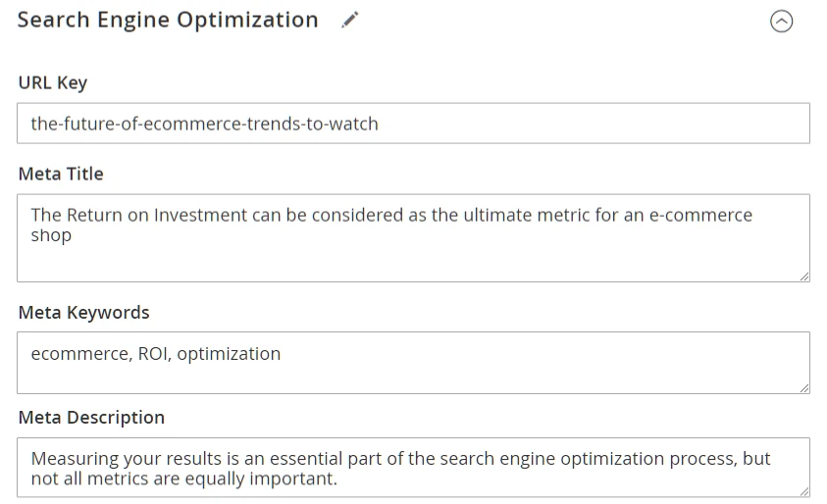The image size is (827, 504).
Task: Click the Meta Description label
Action: pos(91,418)
